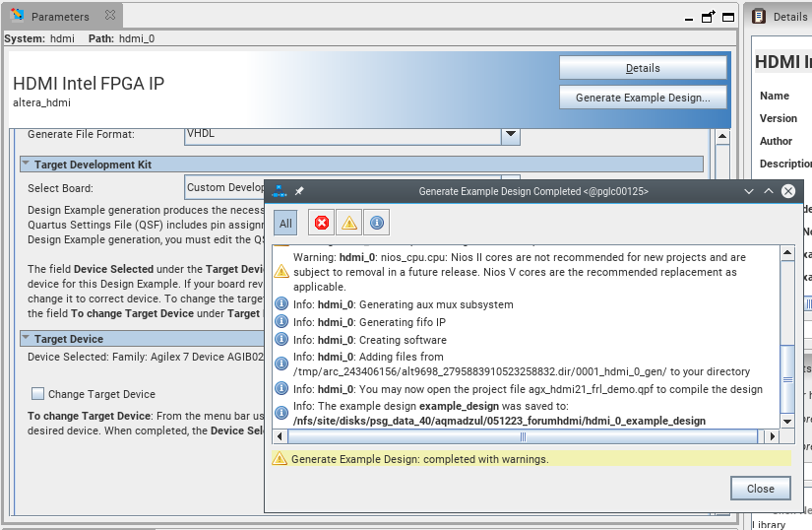Toggle the error messages filter icon
Viewport: 812px width, 530px height.
[321, 224]
